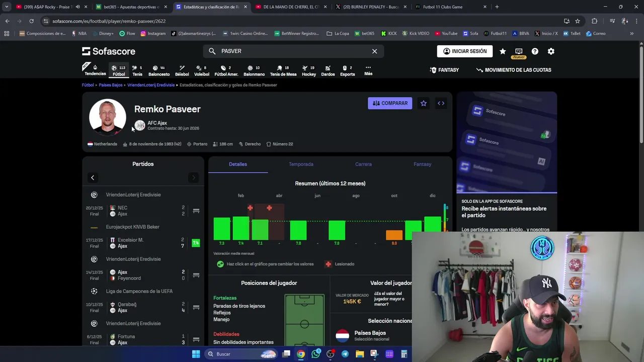Open Fortuna vs Ajax match row
Viewport: 644px width, 362px height.
point(143,339)
